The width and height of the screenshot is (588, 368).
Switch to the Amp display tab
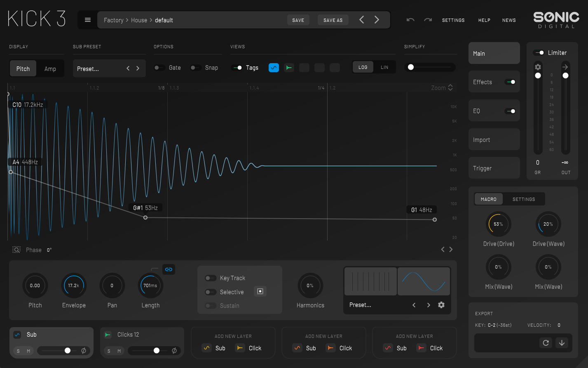coord(50,69)
